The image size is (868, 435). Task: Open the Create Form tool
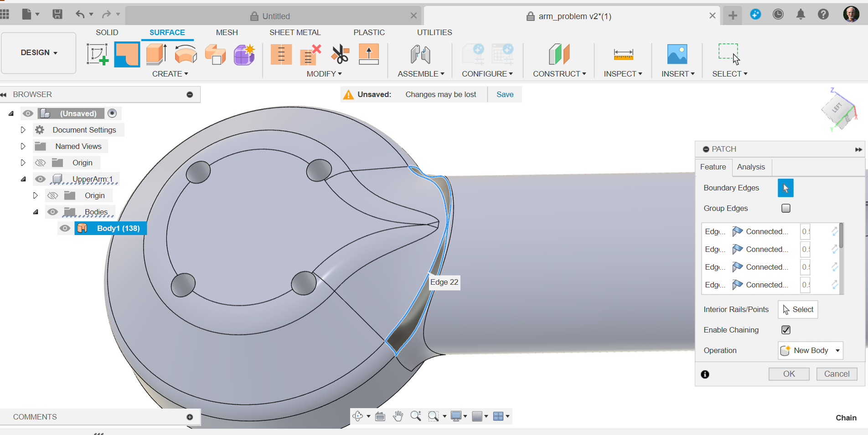(244, 54)
